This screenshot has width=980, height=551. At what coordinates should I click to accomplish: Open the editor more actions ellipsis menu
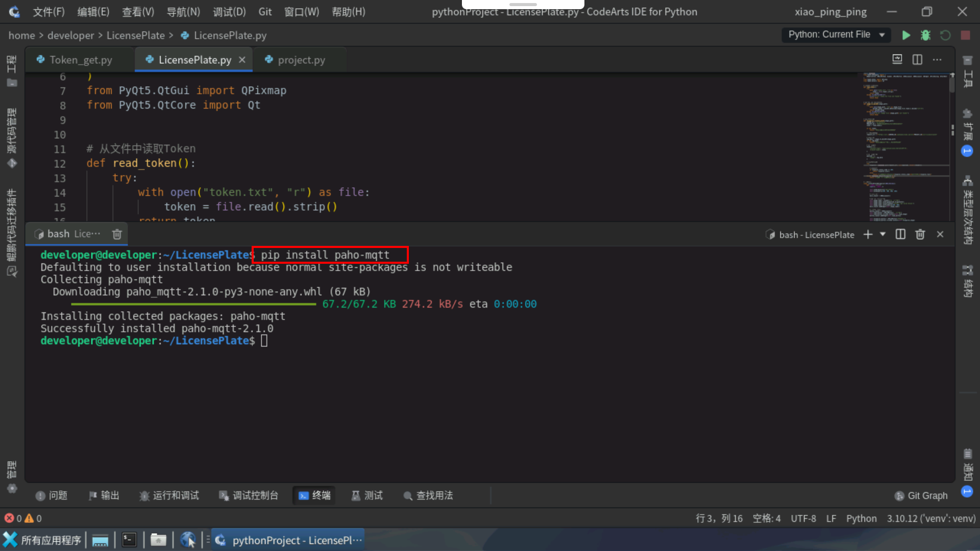(x=937, y=60)
